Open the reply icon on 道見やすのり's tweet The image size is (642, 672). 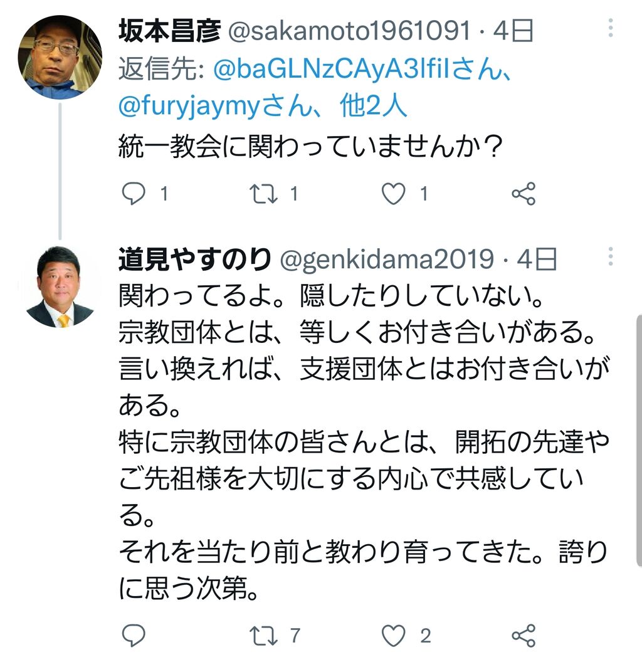[x=134, y=635]
